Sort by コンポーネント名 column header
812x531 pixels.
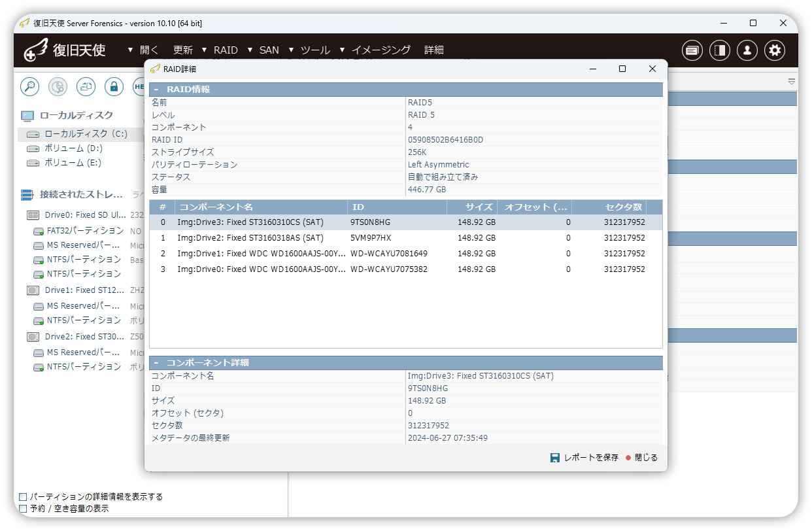(261, 207)
